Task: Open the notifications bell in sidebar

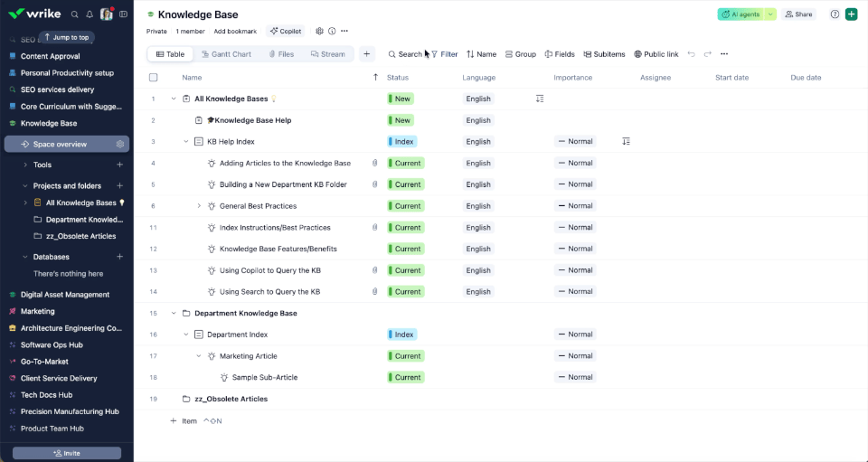Action: click(x=90, y=14)
